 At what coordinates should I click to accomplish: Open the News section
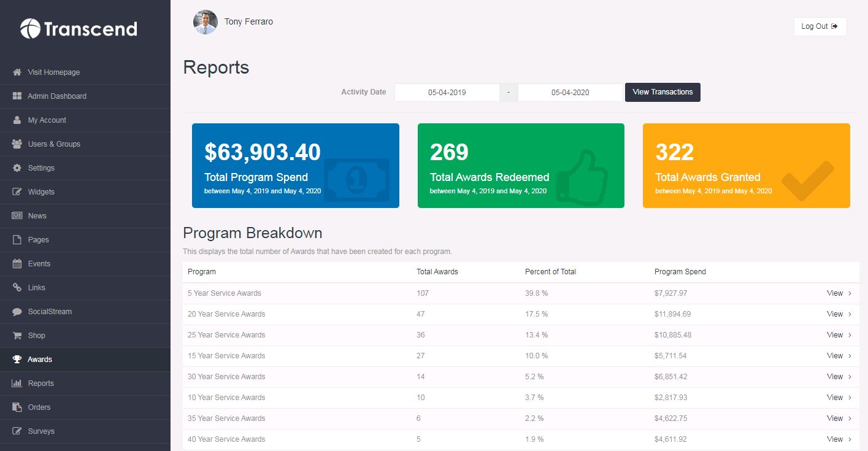(x=85, y=215)
